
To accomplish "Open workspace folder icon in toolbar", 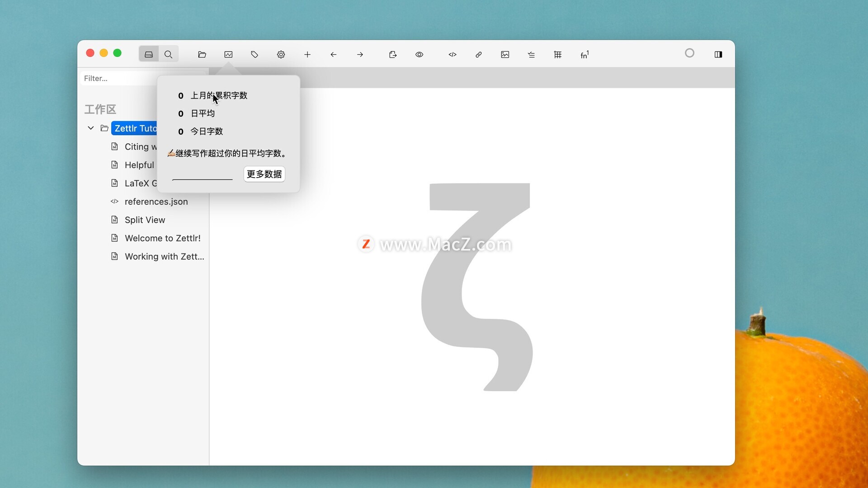I will (202, 55).
